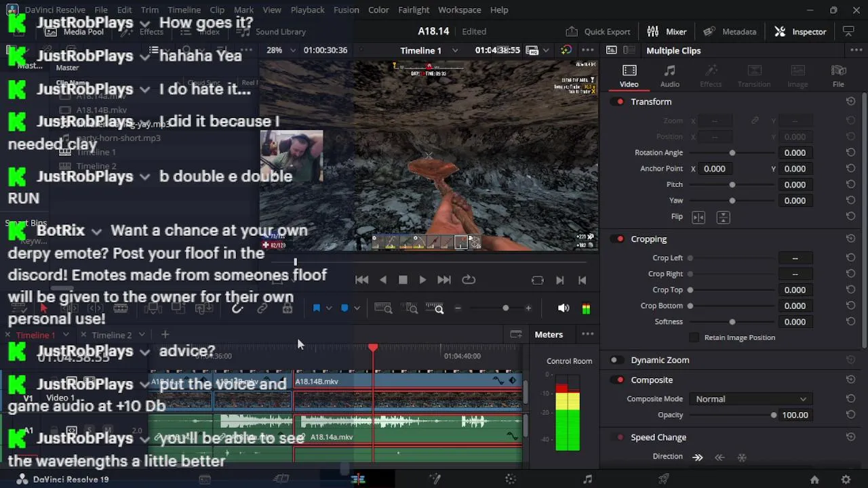Adjust the timeline zoom slider handle
Image resolution: width=868 pixels, height=488 pixels.
pyautogui.click(x=505, y=308)
